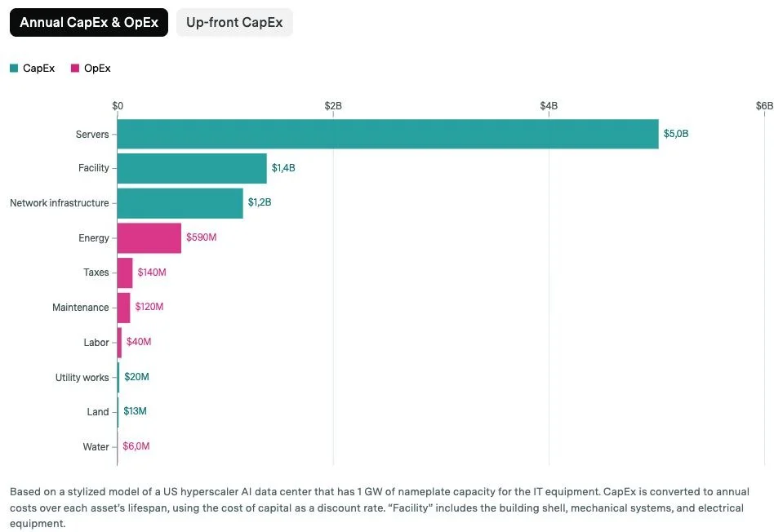This screenshot has height=532, width=774.
Task: Switch to the Up-front CapEx tab
Action: tap(234, 22)
